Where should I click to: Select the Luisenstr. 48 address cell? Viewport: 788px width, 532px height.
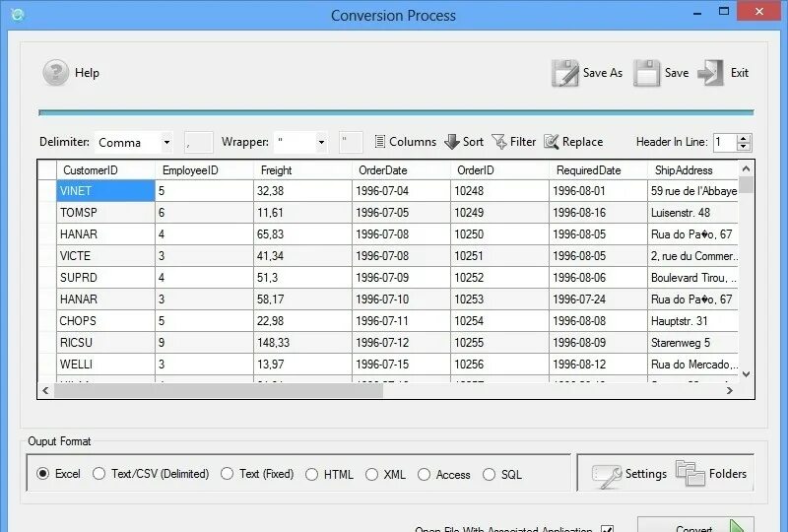tap(692, 213)
